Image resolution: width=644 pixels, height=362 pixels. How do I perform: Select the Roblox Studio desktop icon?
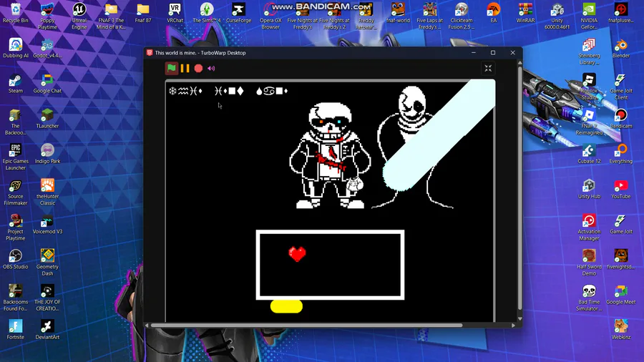589,87
